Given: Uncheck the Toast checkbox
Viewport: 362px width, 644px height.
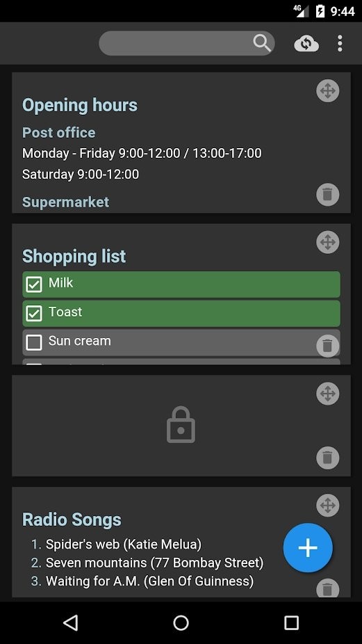Looking at the screenshot, I should (x=33, y=314).
